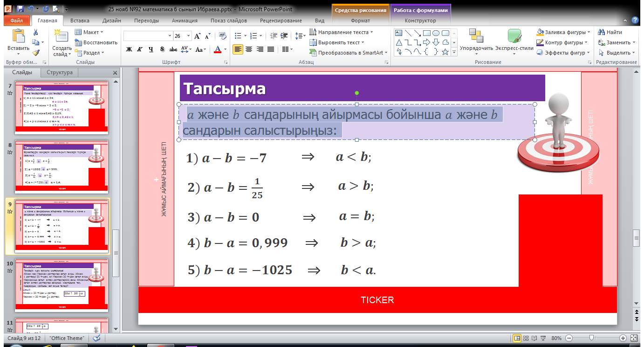Select the arrow line shape in gallery
The width and height of the screenshot is (644, 347).
point(417,33)
